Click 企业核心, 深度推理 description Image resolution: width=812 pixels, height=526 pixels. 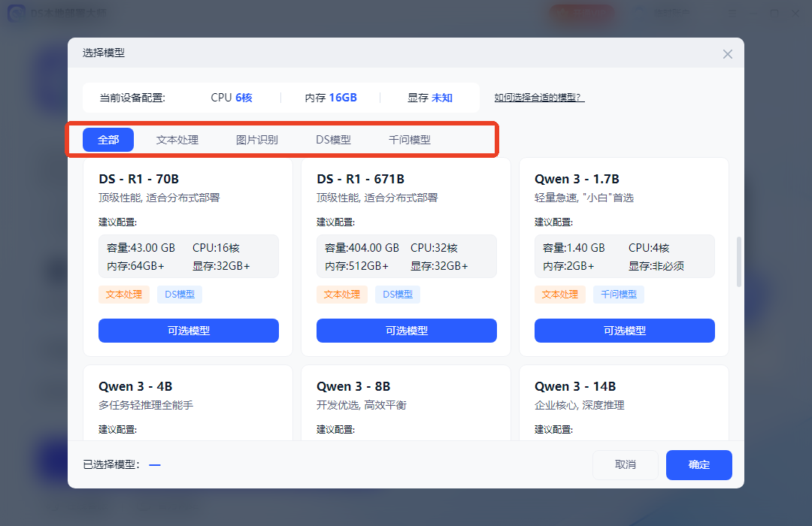(580, 405)
